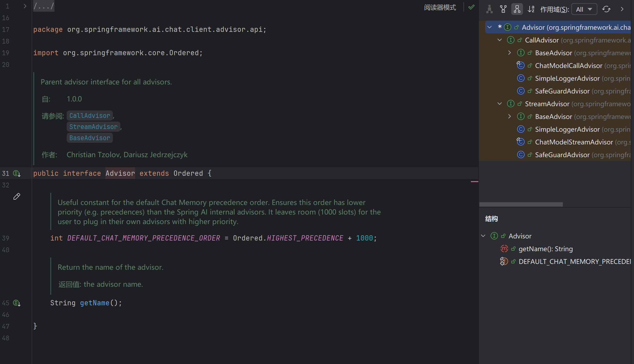
Task: Click interface icon beside Advisor in structure
Action: tap(494, 236)
